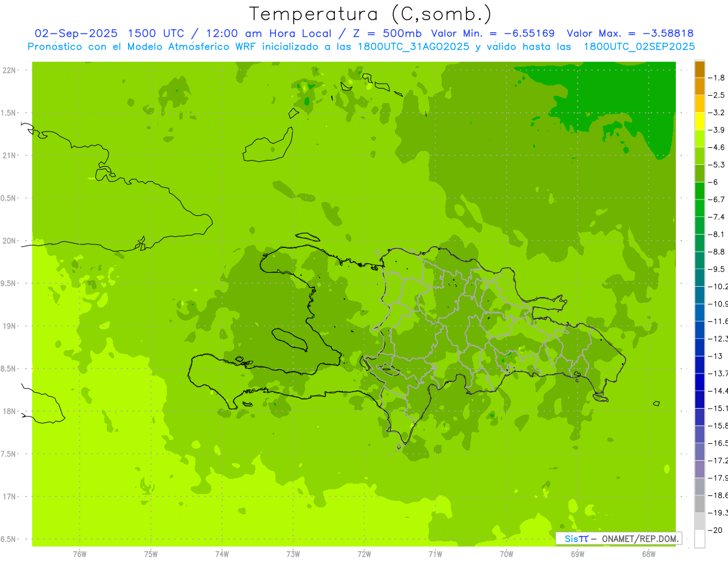Click legend swatch between -5.3 and -6
Viewport: 728px width, 562px height.
pos(699,173)
